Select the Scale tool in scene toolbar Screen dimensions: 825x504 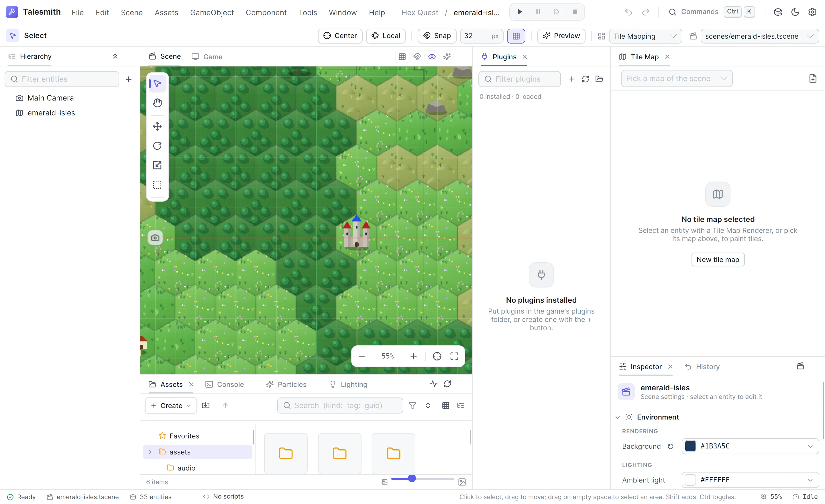click(x=157, y=165)
